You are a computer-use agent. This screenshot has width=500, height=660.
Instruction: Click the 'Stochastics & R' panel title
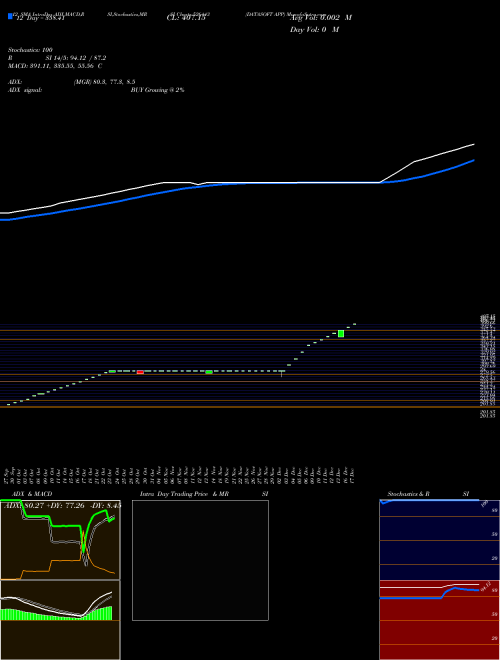click(409, 494)
